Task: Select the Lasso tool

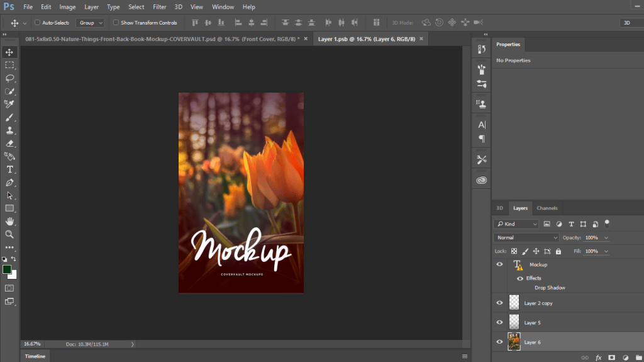Action: pos(9,78)
